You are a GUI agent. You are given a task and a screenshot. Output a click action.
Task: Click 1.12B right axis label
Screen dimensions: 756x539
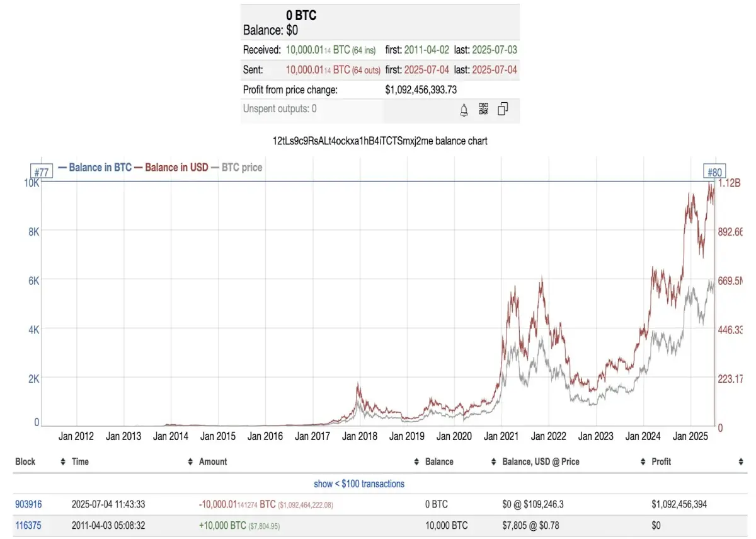coord(731,183)
